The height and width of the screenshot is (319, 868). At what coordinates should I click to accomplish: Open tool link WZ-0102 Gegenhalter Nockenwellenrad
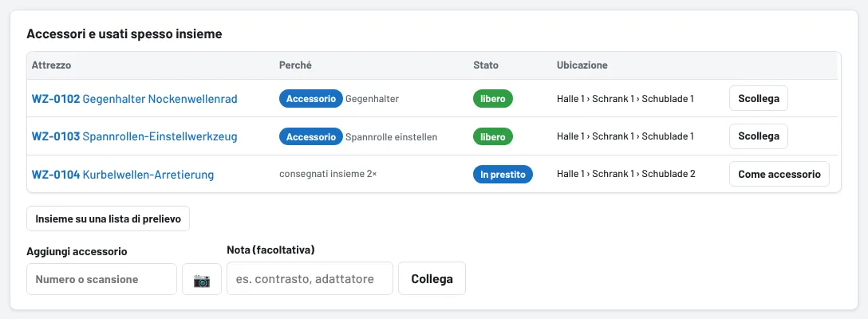[135, 99]
